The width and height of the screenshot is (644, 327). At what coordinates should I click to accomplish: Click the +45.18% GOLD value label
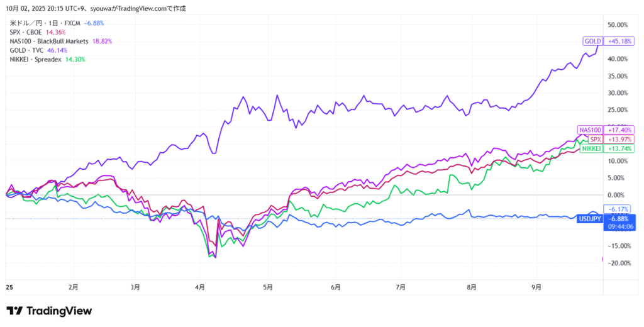(619, 42)
